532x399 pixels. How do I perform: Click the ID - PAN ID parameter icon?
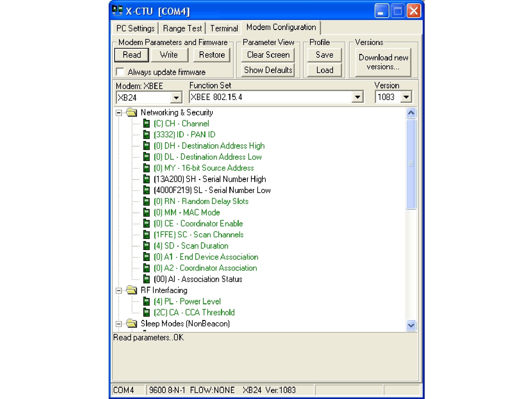click(x=146, y=135)
